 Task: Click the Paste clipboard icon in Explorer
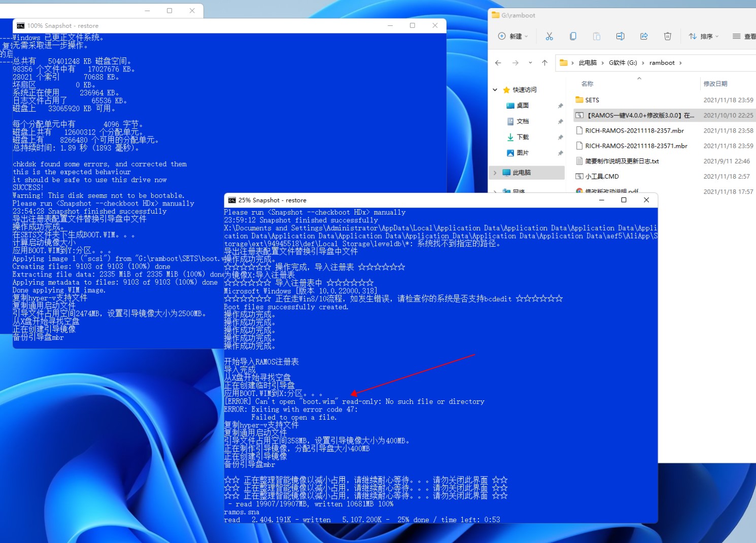tap(597, 36)
